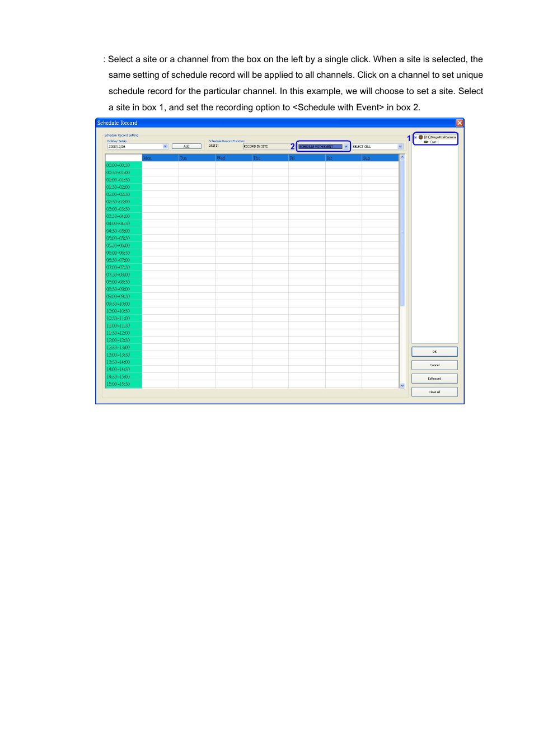Click the RECORD BY SITE field
Screen dimensions: 534x756
(269, 146)
